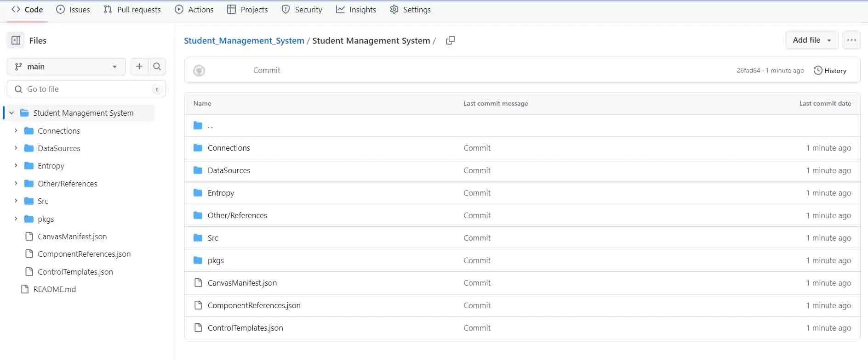The height and width of the screenshot is (360, 868).
Task: Click pkgs folder icon in file table
Action: tap(198, 260)
